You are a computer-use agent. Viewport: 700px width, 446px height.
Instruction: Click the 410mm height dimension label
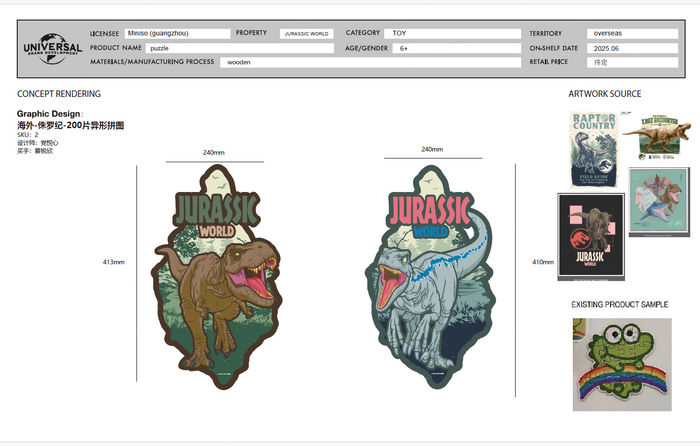(543, 262)
